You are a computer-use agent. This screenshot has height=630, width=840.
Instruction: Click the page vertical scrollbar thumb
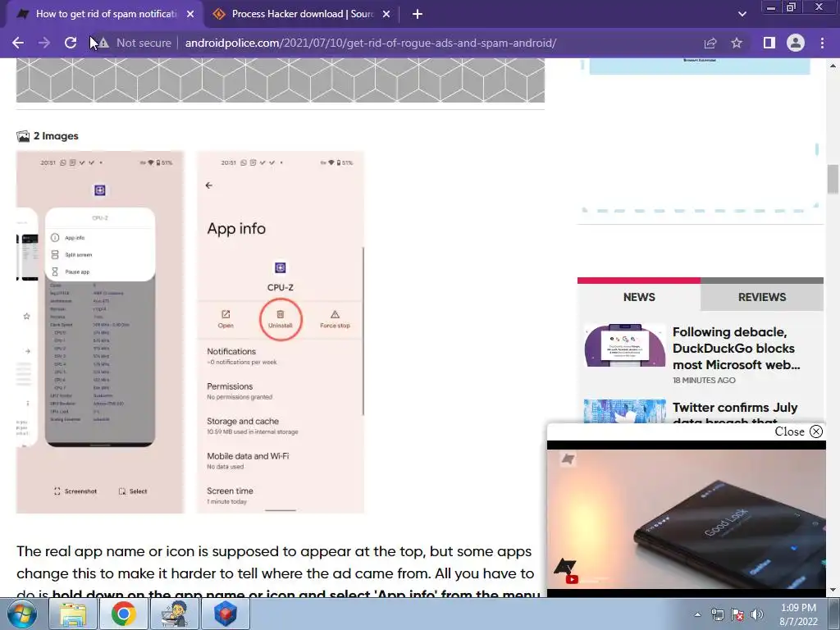coord(833,180)
